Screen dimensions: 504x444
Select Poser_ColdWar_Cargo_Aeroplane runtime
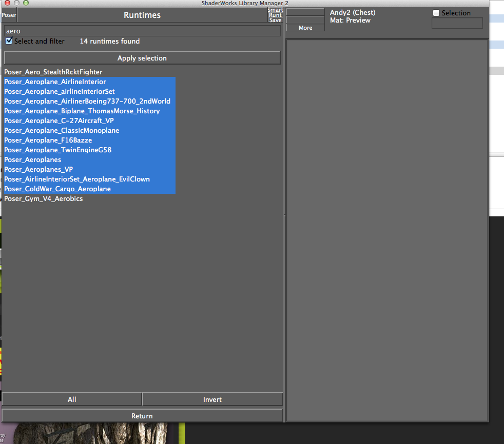57,189
